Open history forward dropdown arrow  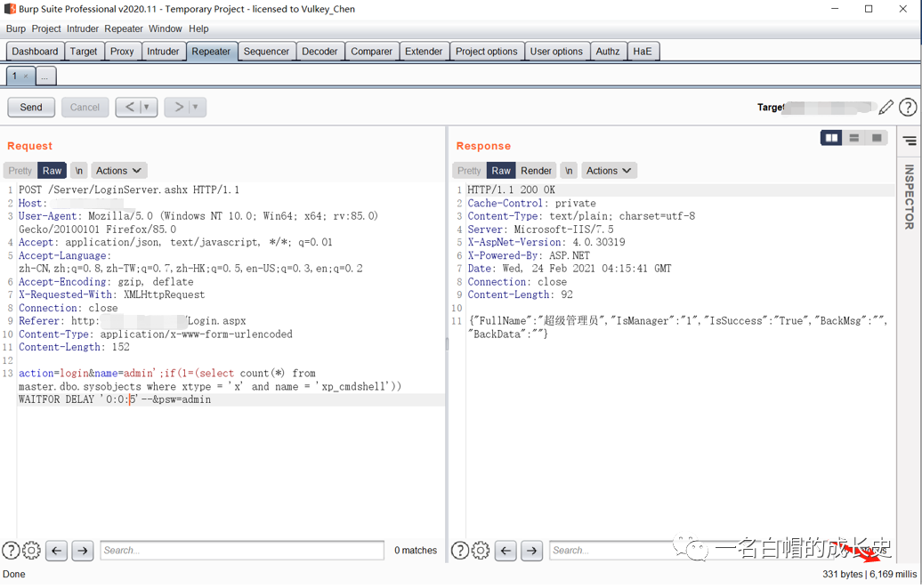coord(196,107)
